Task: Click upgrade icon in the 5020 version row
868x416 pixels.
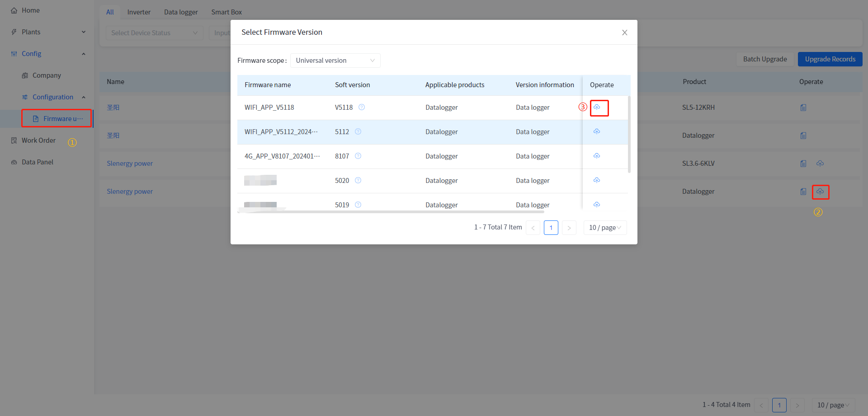Action: pyautogui.click(x=597, y=181)
